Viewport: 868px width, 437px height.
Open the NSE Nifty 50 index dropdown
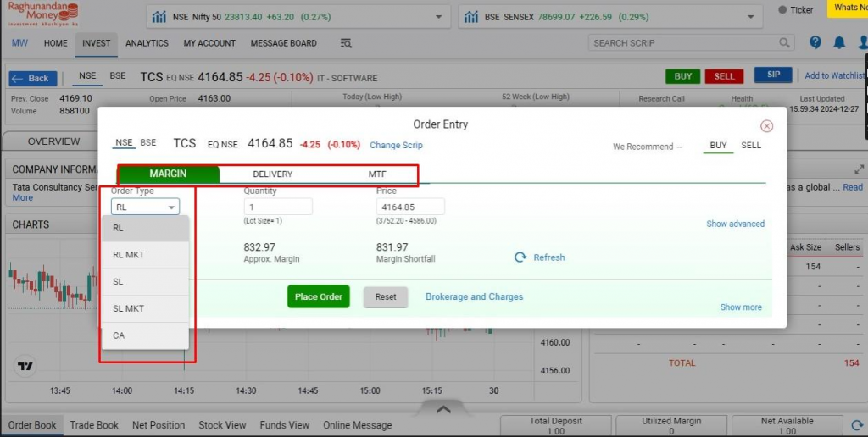coord(437,16)
